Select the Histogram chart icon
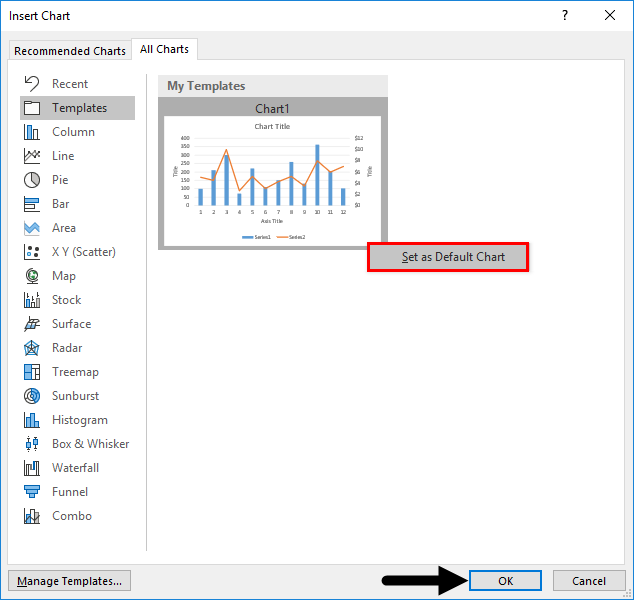This screenshot has height=600, width=634. [x=32, y=420]
